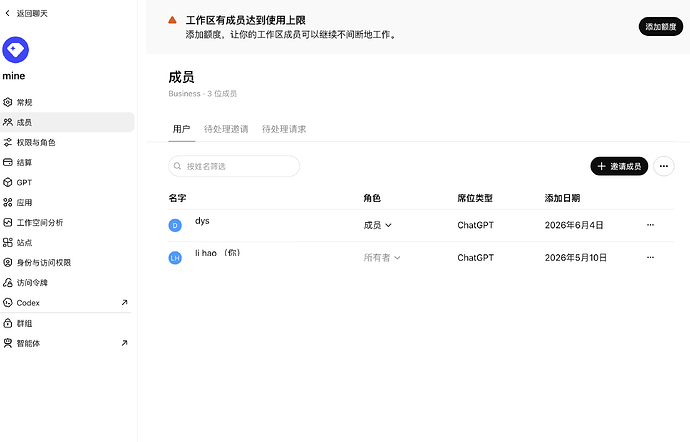Click the date 2026年5月10日
This screenshot has width=690, height=442.
click(576, 258)
